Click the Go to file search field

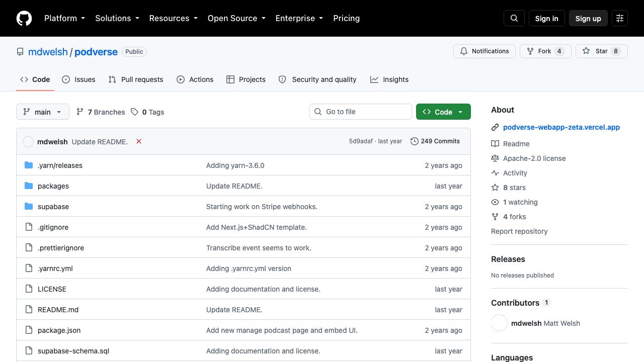point(361,112)
